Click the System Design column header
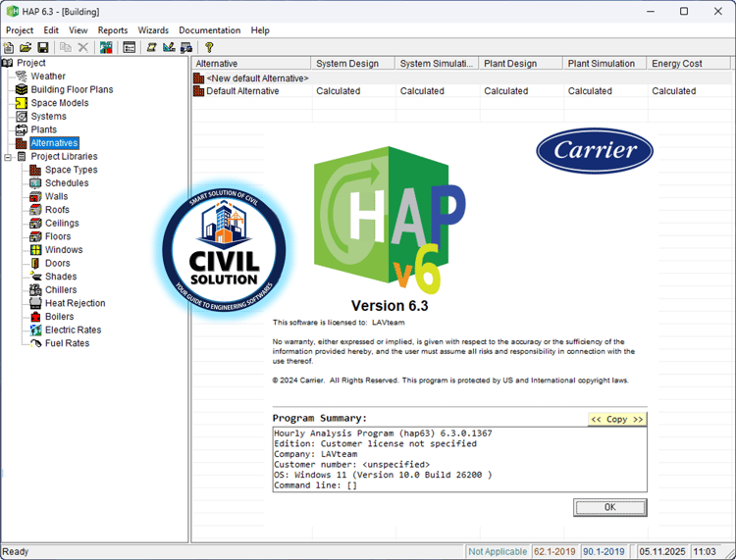This screenshot has width=736, height=560. click(x=353, y=64)
